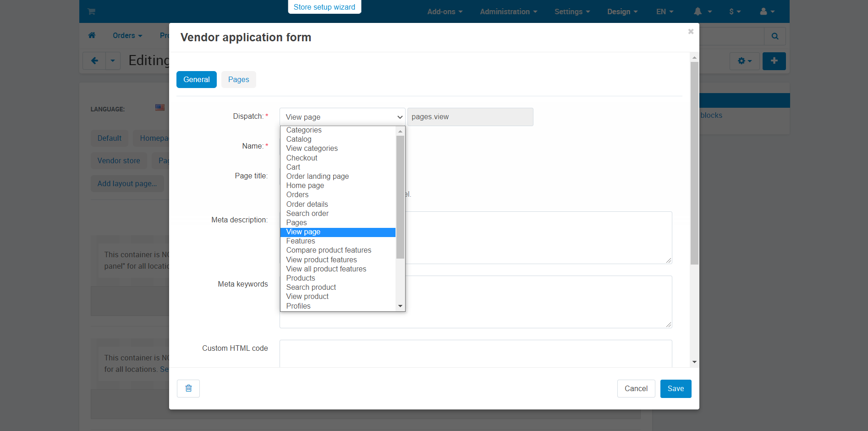Screen dimensions: 868x431
Task: Click the dropdown list scrollbar down arrow
Action: coord(401,306)
